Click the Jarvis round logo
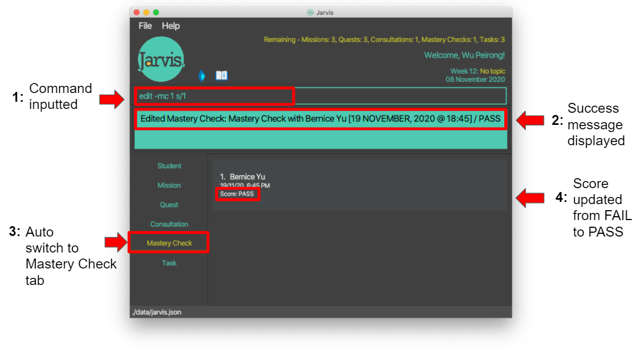 tap(161, 59)
